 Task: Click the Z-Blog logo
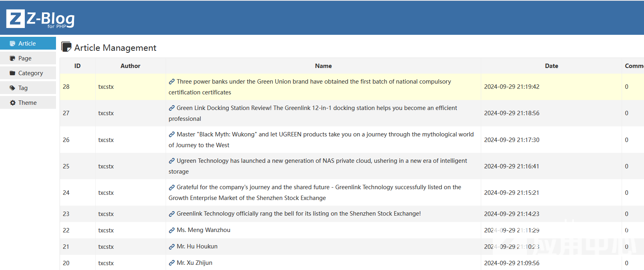click(x=40, y=19)
